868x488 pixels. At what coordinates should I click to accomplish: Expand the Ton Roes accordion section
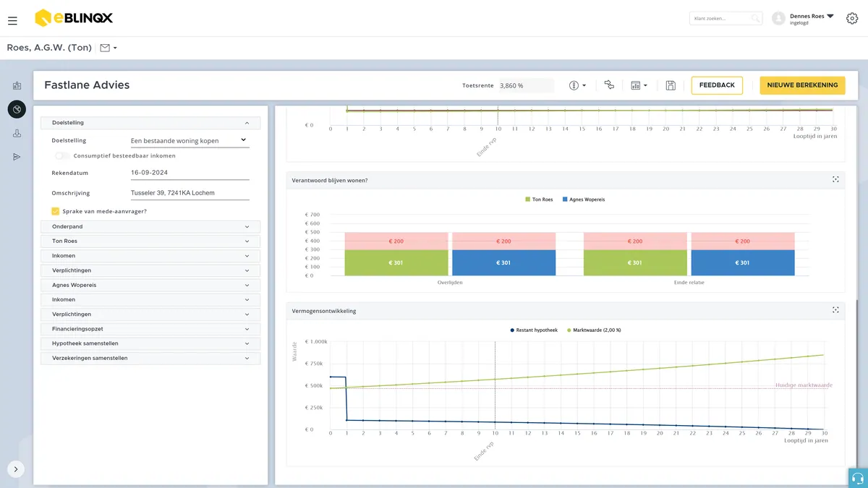(x=150, y=241)
